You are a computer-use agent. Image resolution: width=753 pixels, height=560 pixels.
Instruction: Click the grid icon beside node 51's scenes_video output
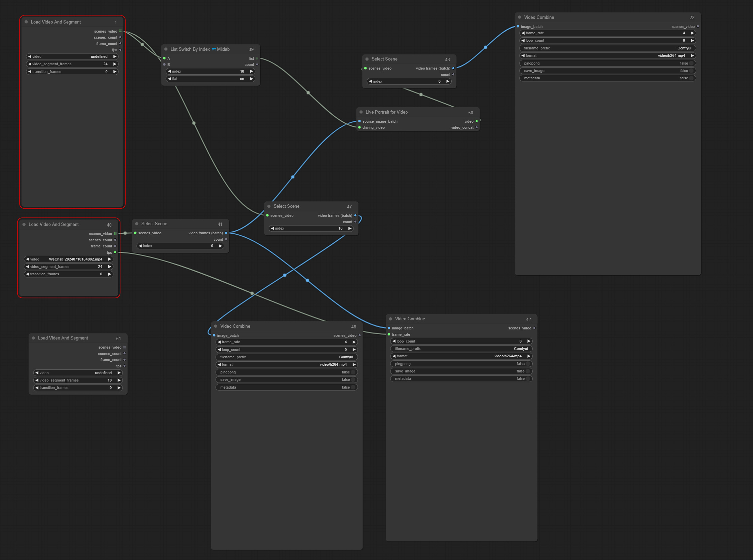click(x=125, y=347)
